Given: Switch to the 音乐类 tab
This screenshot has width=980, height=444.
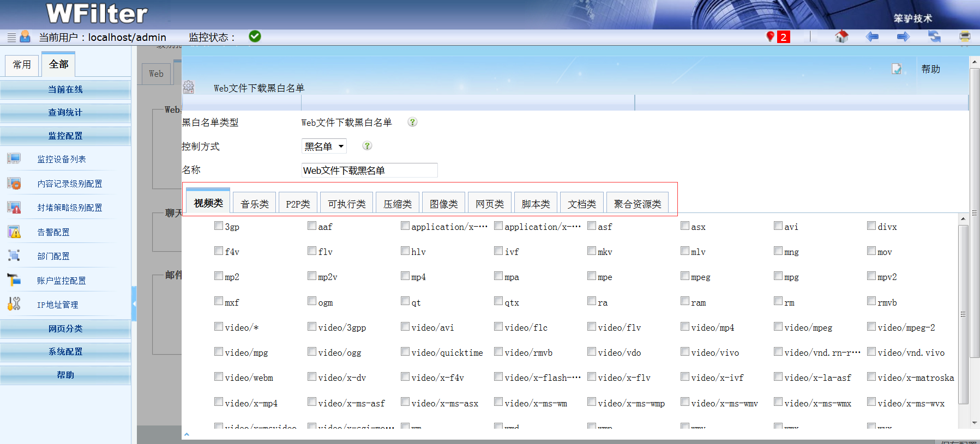Looking at the screenshot, I should [x=255, y=204].
